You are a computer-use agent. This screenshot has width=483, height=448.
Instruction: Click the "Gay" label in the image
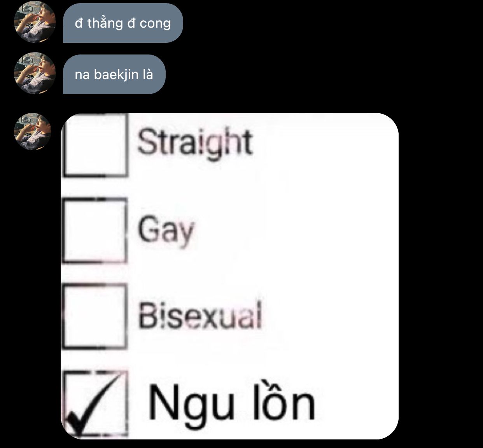pyautogui.click(x=166, y=230)
